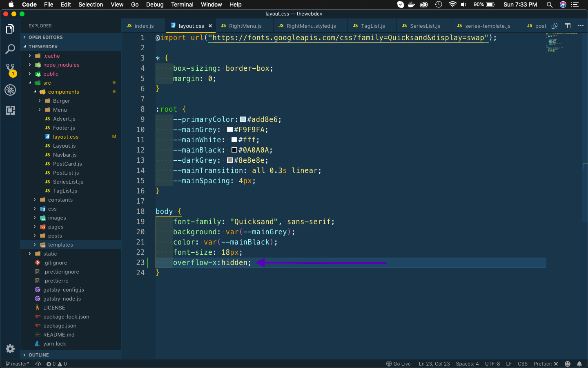Open the Extensions view in activity bar
Screen dimensions: 588x368
[10, 110]
